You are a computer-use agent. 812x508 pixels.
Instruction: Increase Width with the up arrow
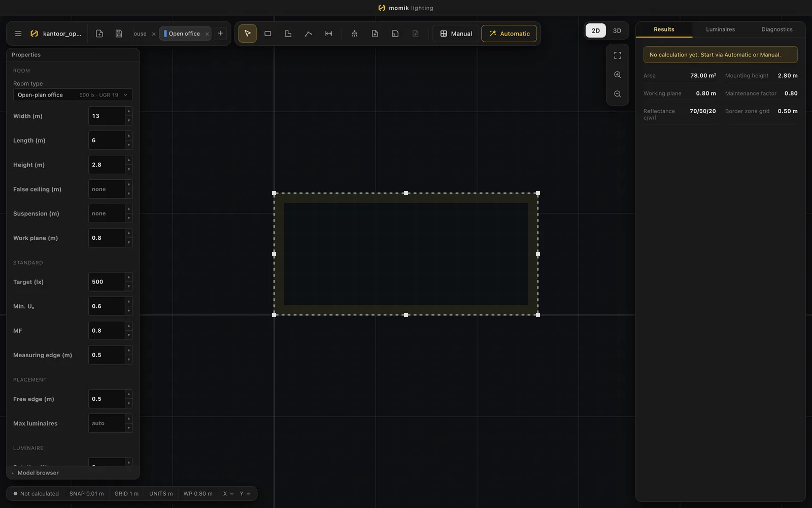coord(129,111)
